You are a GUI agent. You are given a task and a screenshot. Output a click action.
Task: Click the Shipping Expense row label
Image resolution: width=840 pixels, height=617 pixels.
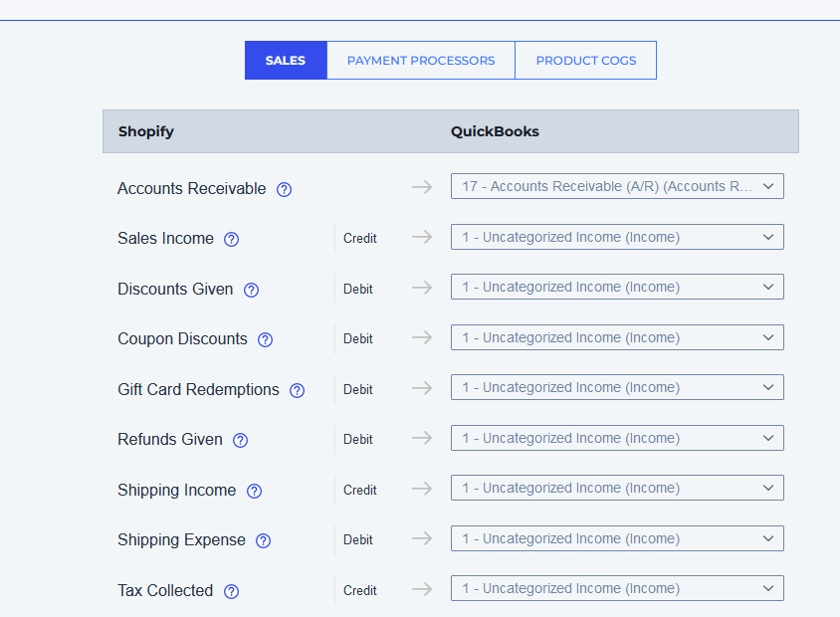tap(181, 539)
